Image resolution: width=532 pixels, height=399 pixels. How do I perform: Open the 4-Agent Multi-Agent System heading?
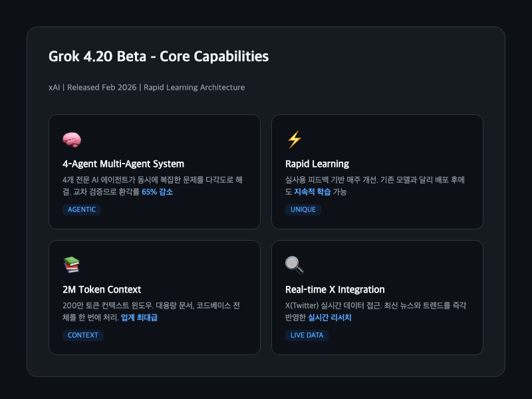pyautogui.click(x=123, y=164)
